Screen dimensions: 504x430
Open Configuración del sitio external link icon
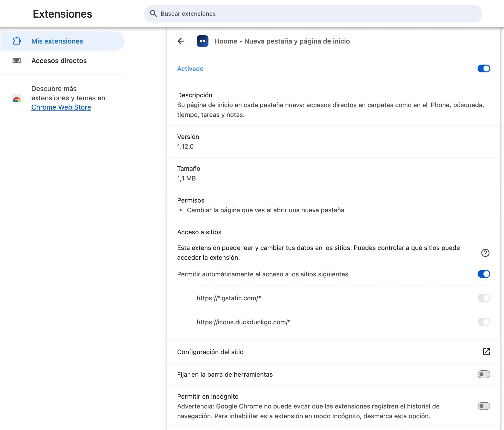coord(486,352)
